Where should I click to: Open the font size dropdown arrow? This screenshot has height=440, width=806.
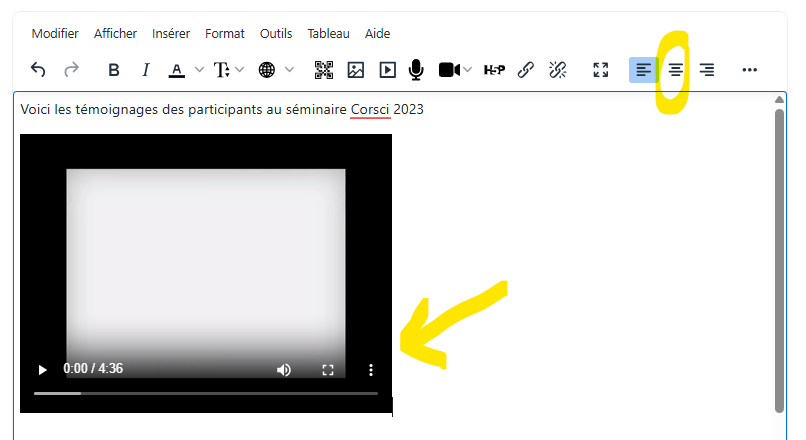[240, 69]
